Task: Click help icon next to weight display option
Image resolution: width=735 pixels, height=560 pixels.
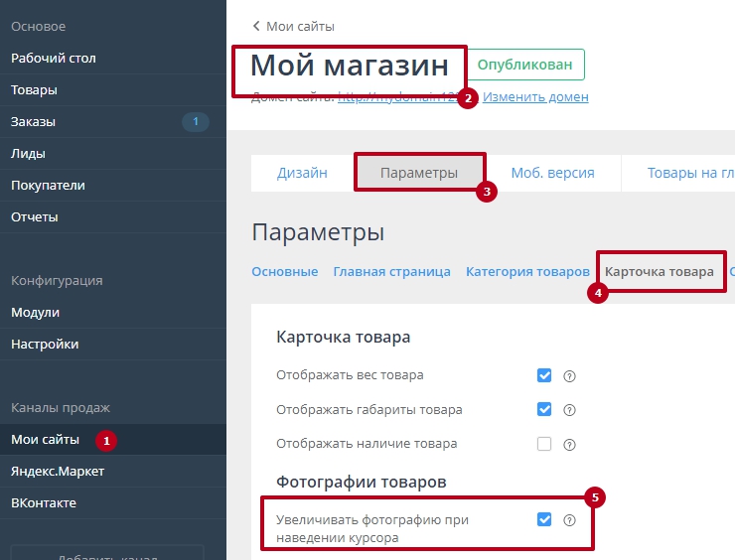Action: pos(570,376)
